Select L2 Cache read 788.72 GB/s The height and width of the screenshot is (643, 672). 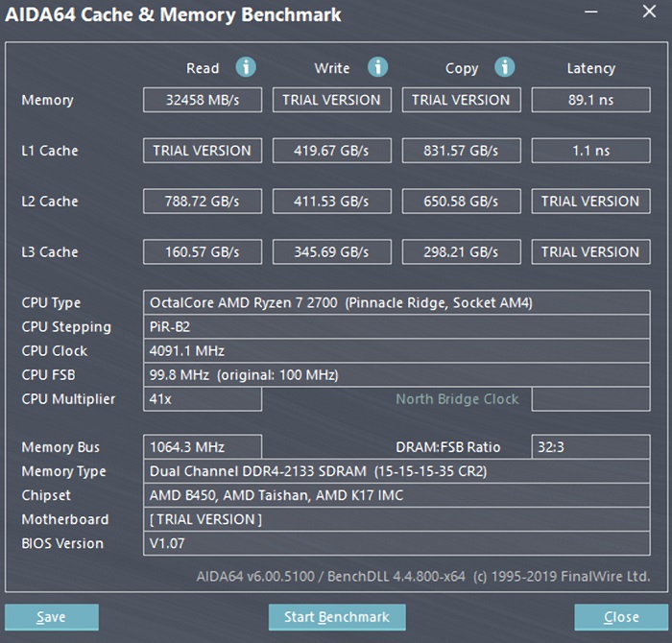[x=203, y=201]
